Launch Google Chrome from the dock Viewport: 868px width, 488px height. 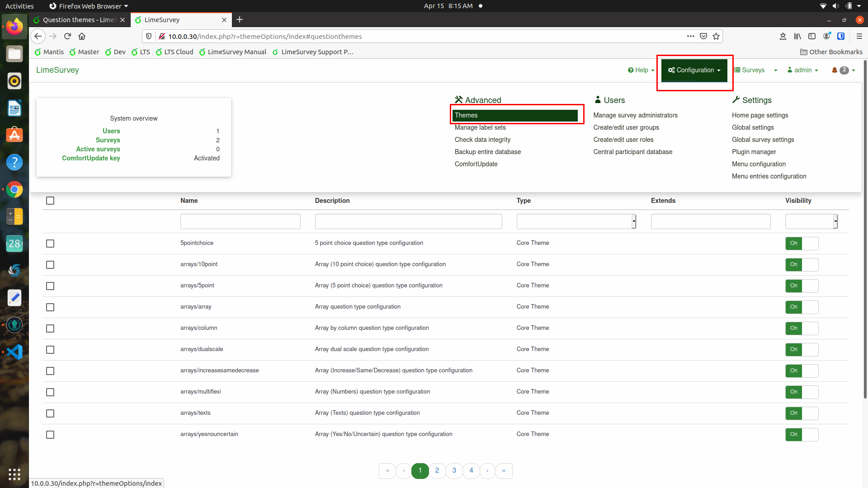pos(14,189)
